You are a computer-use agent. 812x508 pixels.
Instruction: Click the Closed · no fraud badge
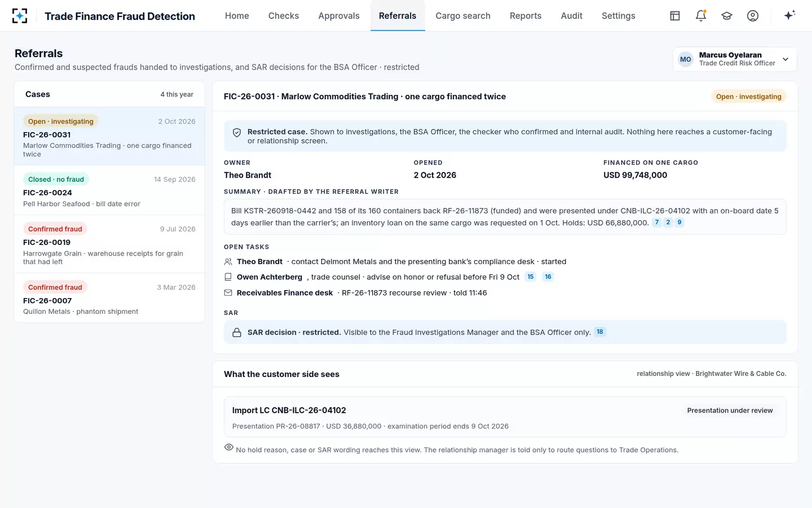coord(56,179)
